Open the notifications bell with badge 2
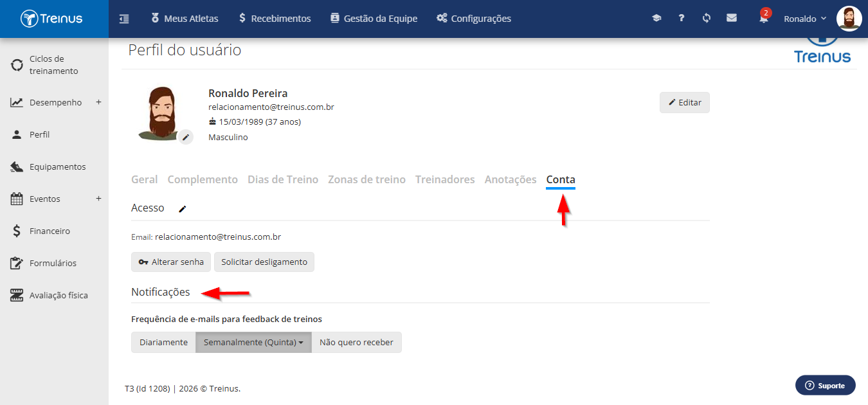 point(764,17)
